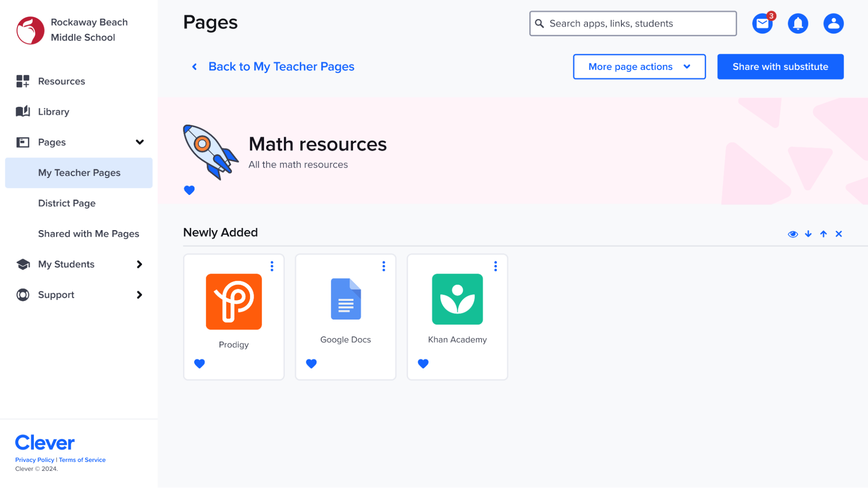
Task: Open notifications via the bell icon
Action: pyautogui.click(x=798, y=23)
